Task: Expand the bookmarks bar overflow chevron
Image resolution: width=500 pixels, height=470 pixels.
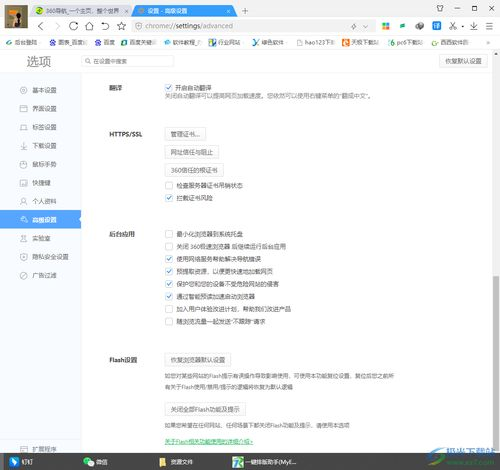Action: click(488, 43)
